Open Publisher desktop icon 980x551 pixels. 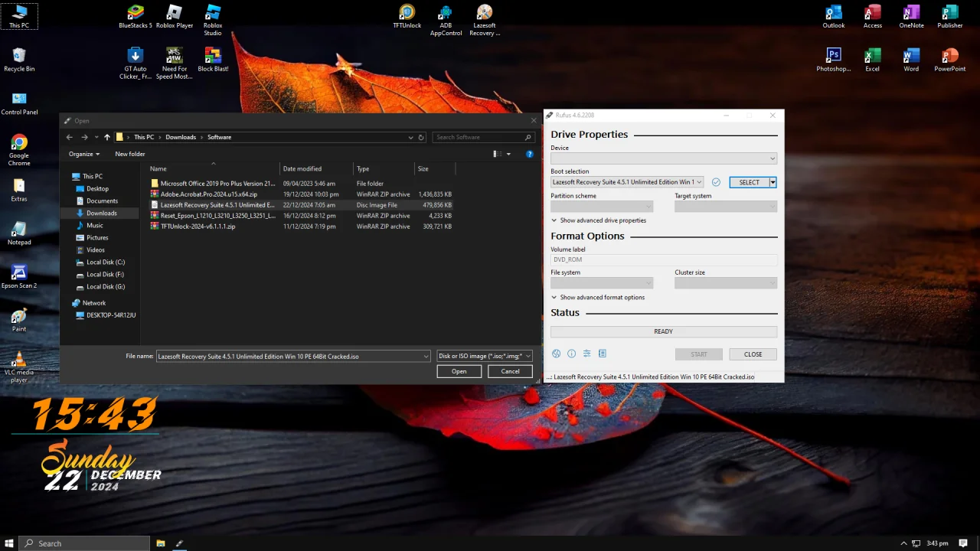[x=950, y=17]
